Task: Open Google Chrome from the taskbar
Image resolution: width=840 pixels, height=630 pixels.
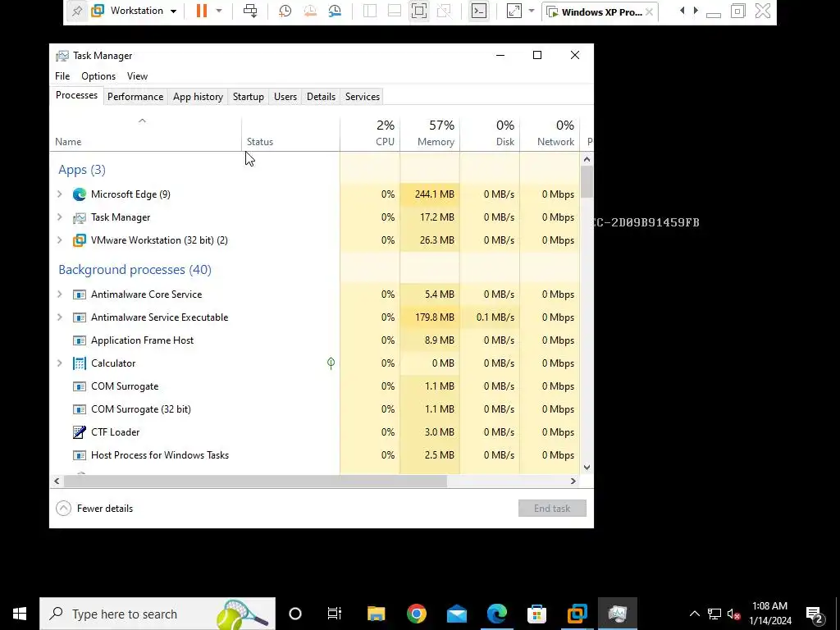Action: [x=416, y=614]
